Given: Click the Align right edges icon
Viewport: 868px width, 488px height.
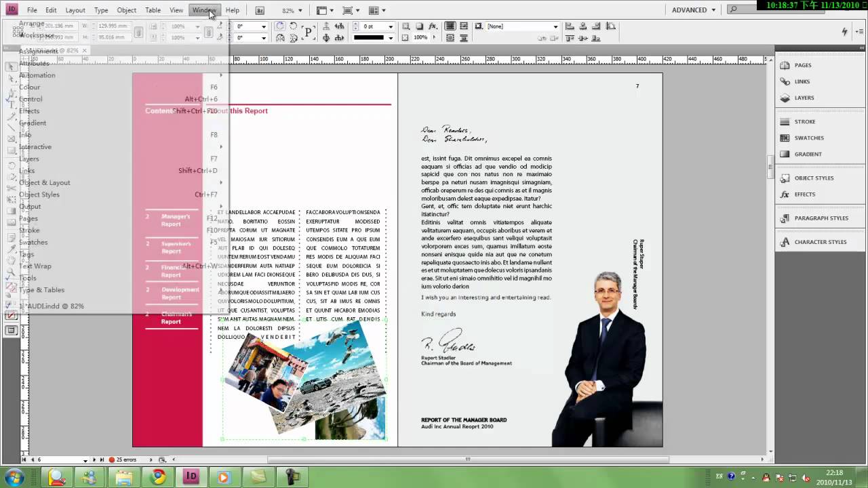Looking at the screenshot, I should point(597,26).
